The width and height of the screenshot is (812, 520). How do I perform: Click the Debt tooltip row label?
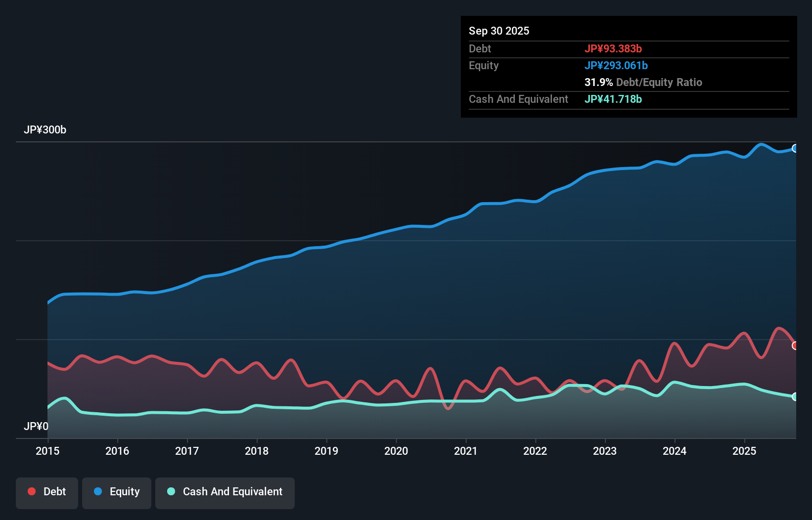(480, 48)
